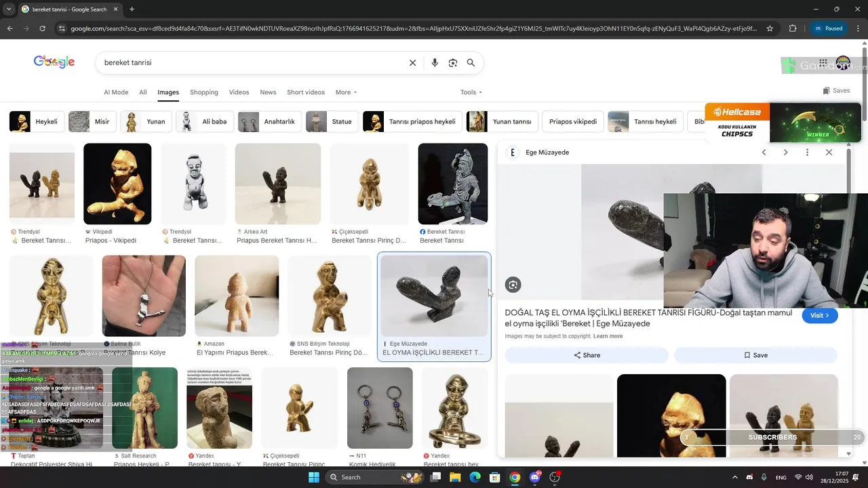This screenshot has width=868, height=488.
Task: Select the Tanrısı heykeli chip
Action: tap(646, 122)
